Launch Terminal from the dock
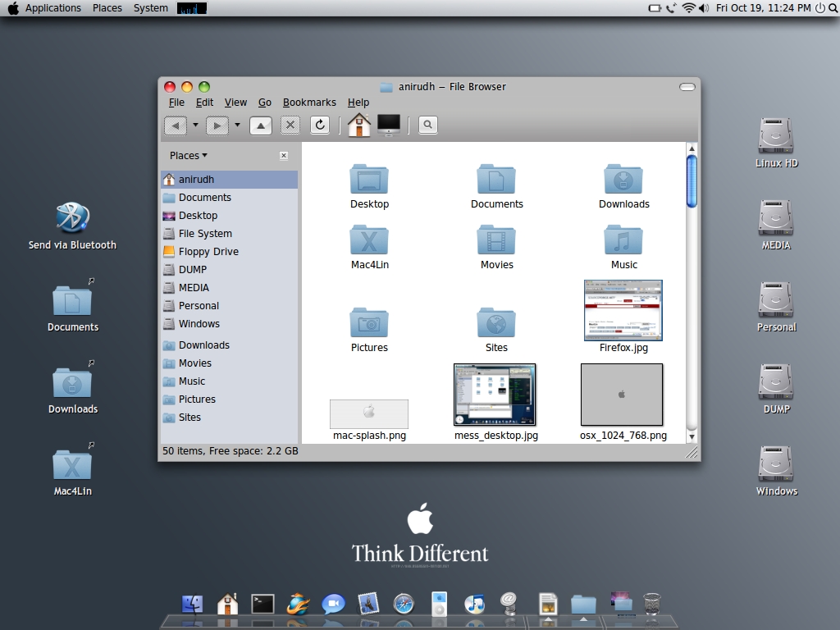Viewport: 840px width, 630px height. point(262,605)
